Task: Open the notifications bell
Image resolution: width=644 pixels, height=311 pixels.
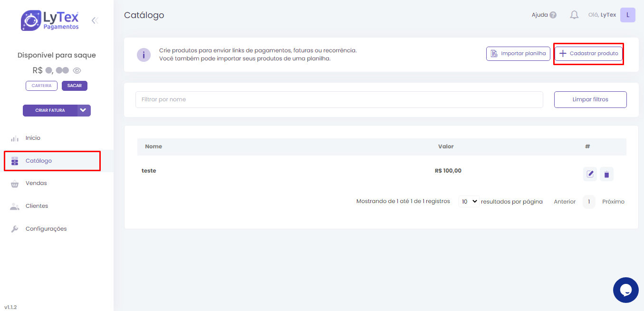Action: 574,15
